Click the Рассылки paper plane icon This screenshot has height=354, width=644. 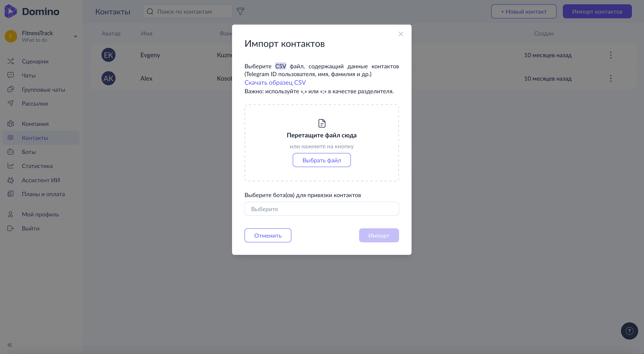pyautogui.click(x=11, y=103)
